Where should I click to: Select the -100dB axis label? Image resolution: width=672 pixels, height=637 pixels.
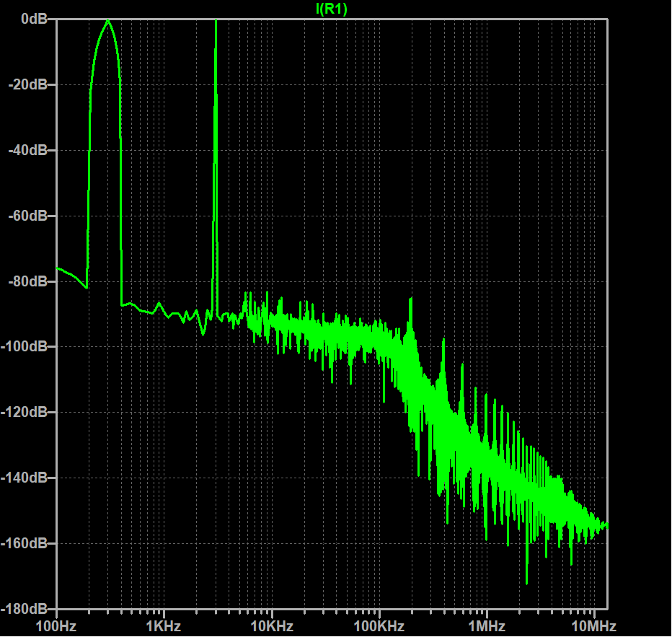(x=24, y=346)
